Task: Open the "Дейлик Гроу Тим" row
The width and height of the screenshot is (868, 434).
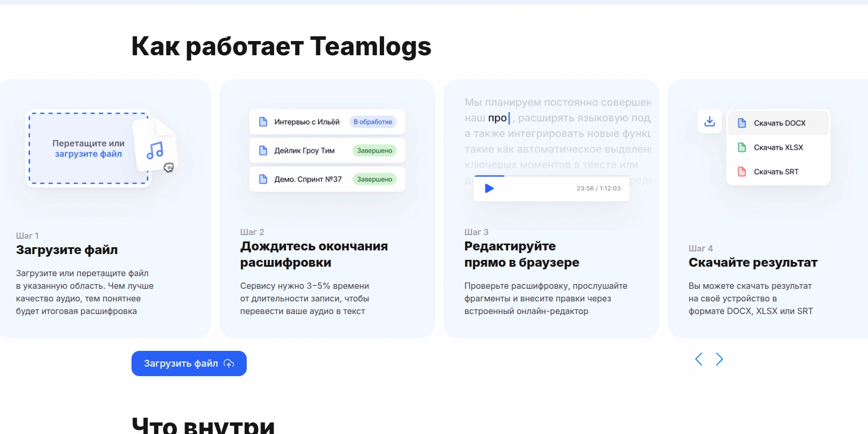Action: 327,150
